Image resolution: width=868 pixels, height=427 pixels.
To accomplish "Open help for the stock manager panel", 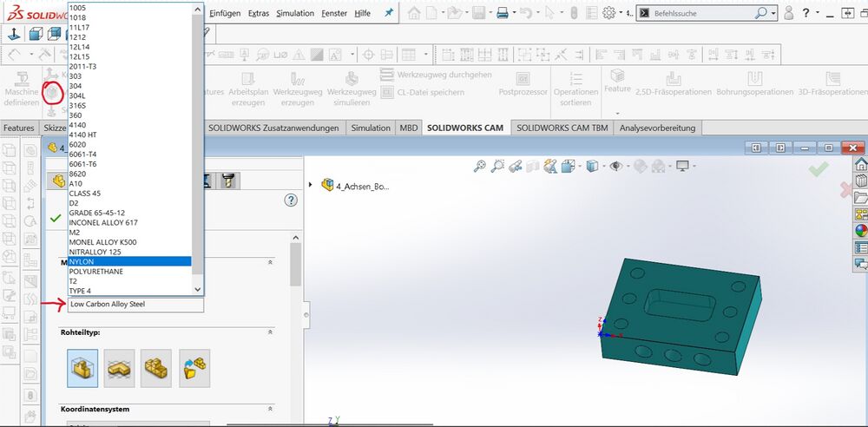I will click(x=291, y=200).
